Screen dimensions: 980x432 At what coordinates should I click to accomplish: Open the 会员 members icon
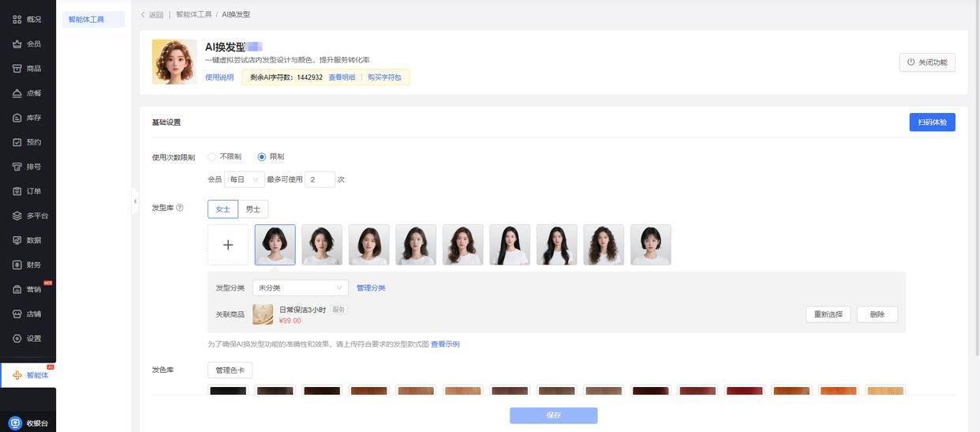[x=17, y=44]
